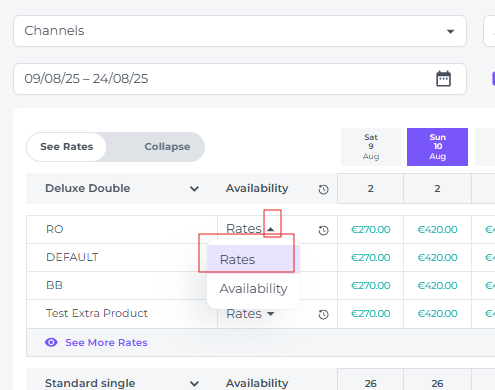Click history icon in Test Extra Product row
The image size is (495, 390).
click(x=323, y=314)
